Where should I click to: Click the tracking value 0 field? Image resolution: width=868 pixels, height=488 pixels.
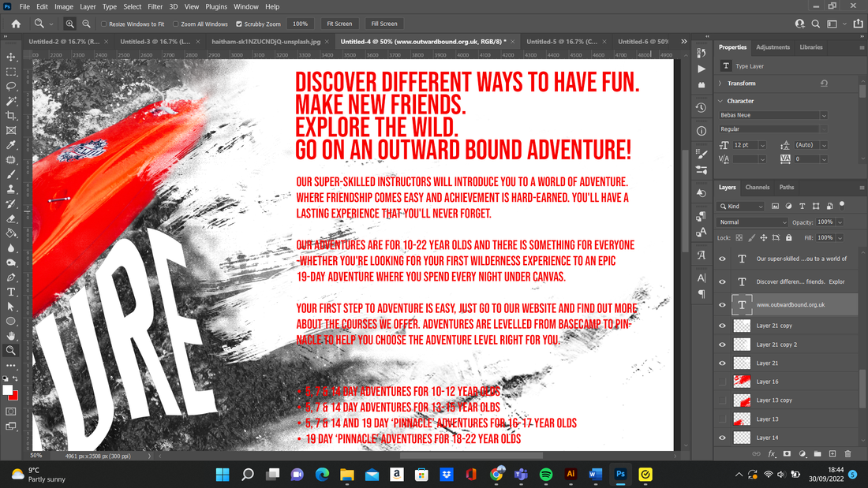pyautogui.click(x=806, y=158)
